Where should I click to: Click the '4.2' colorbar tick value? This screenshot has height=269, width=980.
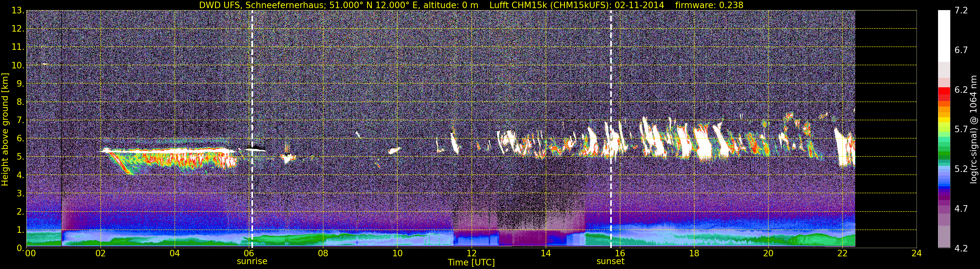(961, 248)
